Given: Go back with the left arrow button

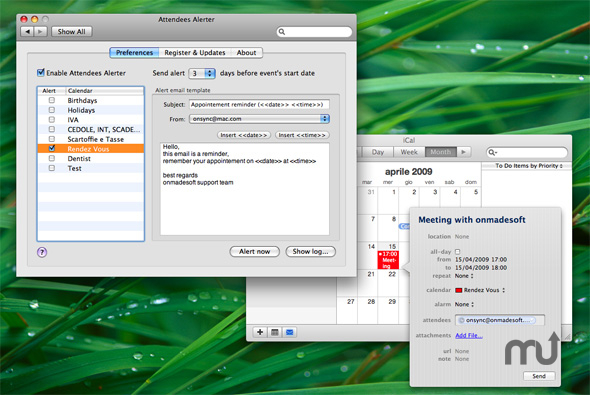Looking at the screenshot, I should 27,32.
